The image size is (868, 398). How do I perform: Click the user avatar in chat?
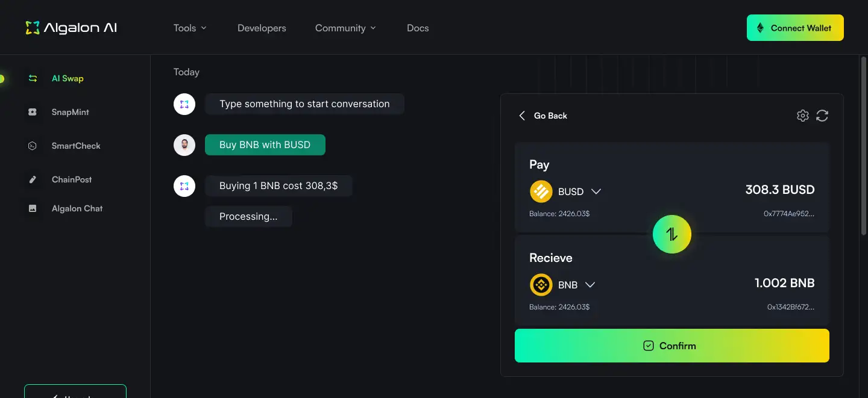click(184, 145)
